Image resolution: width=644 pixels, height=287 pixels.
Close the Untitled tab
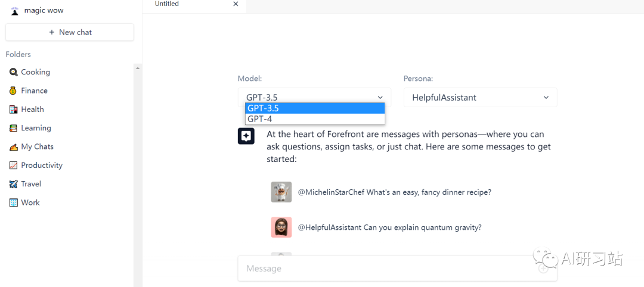(x=236, y=4)
